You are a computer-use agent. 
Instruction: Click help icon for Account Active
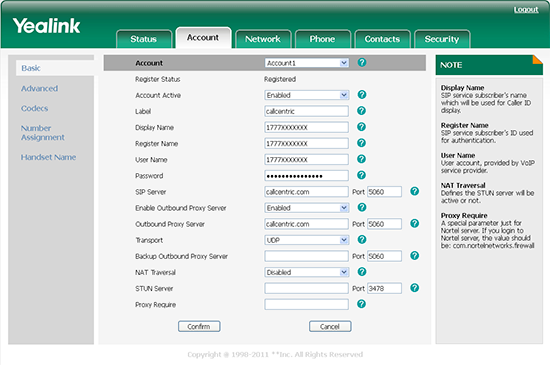click(x=362, y=95)
